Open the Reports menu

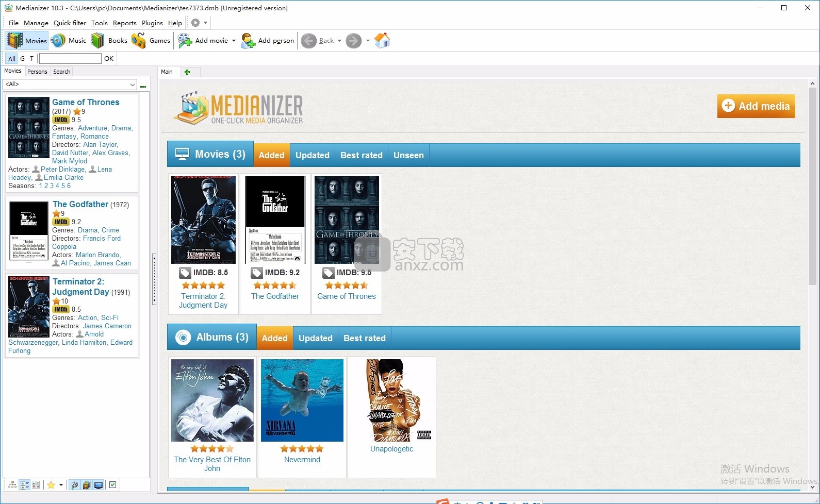coord(125,23)
